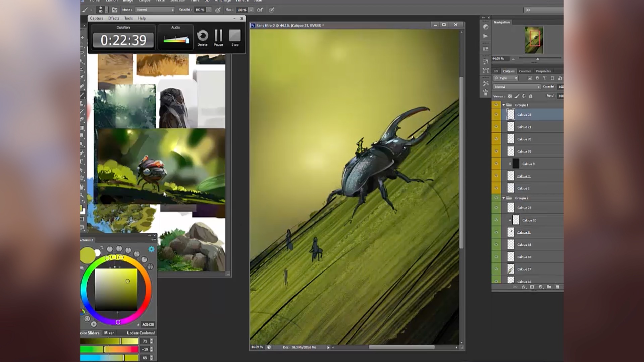Lock image pixels brush icon in Verrou row
The height and width of the screenshot is (362, 644).
tap(517, 96)
